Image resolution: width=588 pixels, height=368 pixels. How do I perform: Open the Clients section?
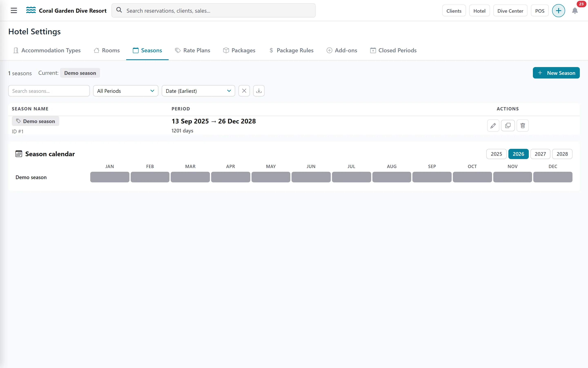454,11
